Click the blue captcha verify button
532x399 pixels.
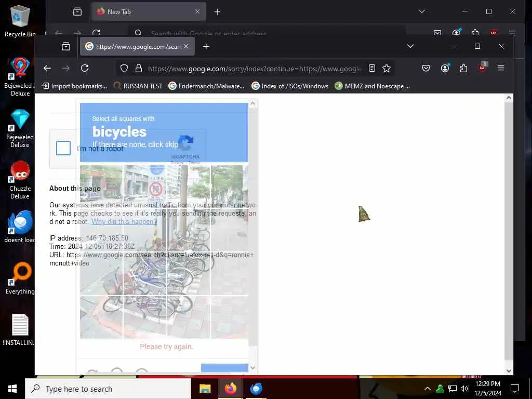[224, 368]
